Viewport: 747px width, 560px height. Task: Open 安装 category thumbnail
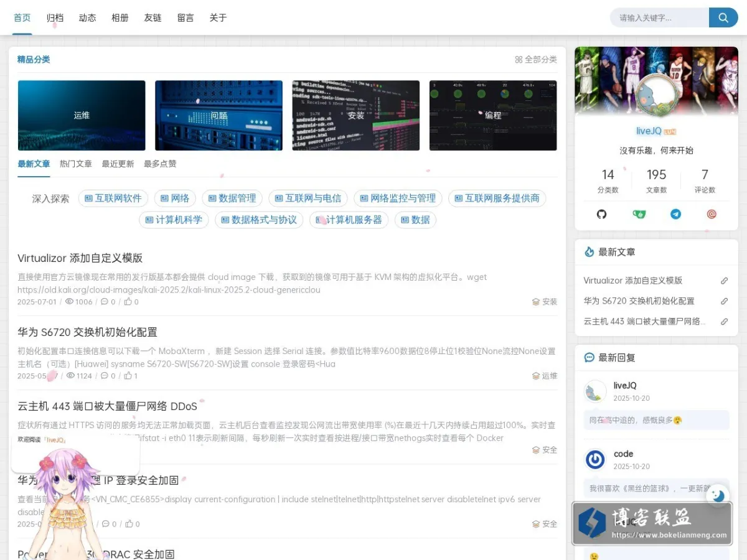(356, 115)
